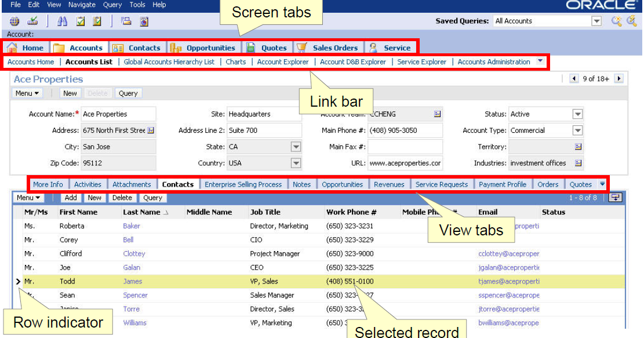The width and height of the screenshot is (644, 338).
Task: Open the Tools menu
Action: (137, 5)
